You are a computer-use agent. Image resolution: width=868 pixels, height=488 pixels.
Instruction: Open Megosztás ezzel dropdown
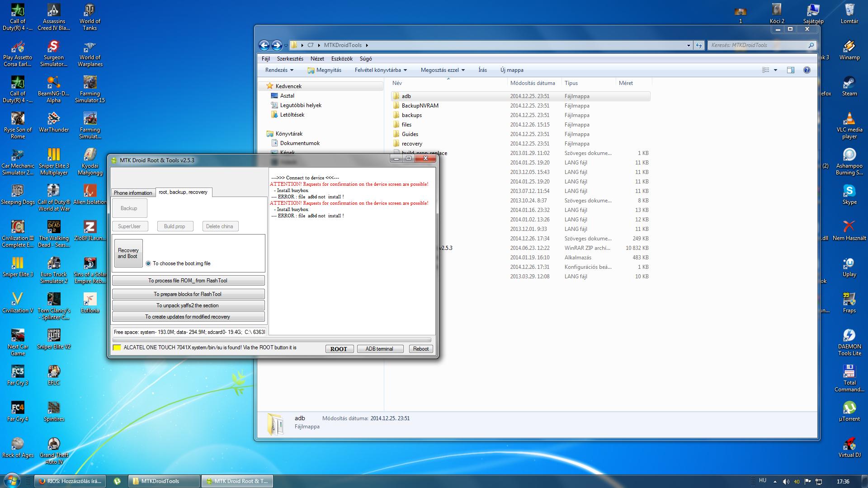coord(443,70)
